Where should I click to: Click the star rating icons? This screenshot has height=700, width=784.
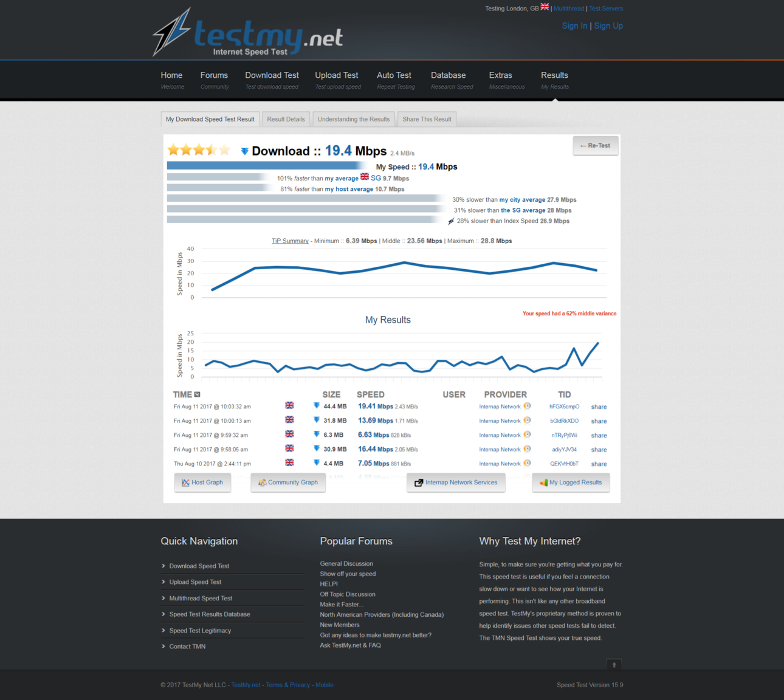coord(199,149)
